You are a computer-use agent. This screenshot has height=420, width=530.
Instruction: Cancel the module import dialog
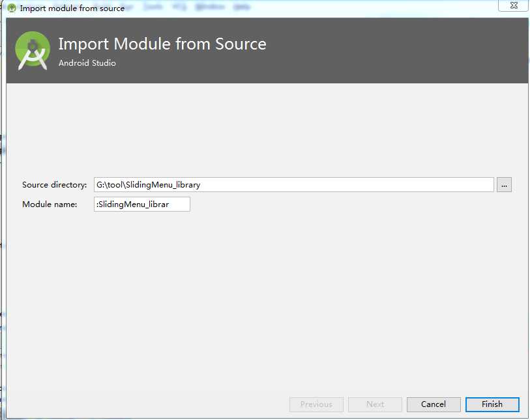[434, 404]
